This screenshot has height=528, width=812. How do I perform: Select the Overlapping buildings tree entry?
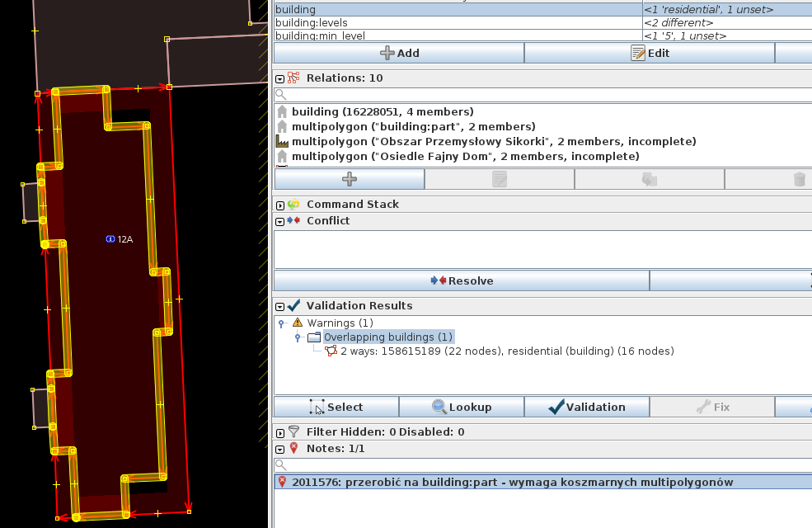point(388,337)
